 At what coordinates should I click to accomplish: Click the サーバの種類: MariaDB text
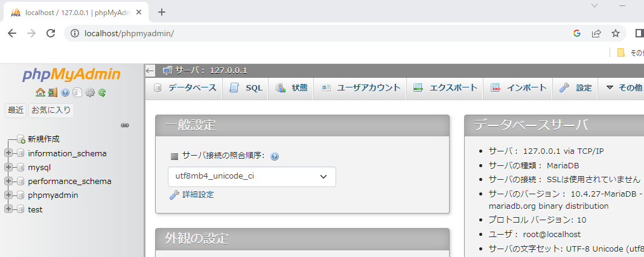[534, 165]
